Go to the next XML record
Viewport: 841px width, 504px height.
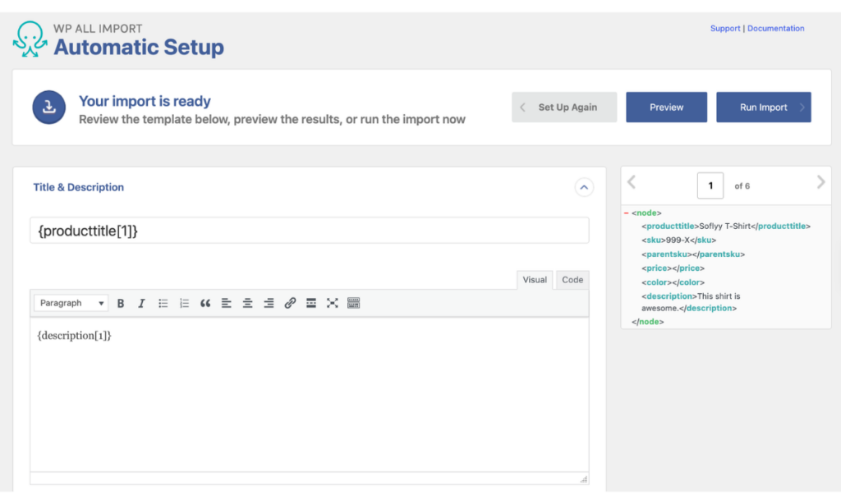tap(820, 182)
